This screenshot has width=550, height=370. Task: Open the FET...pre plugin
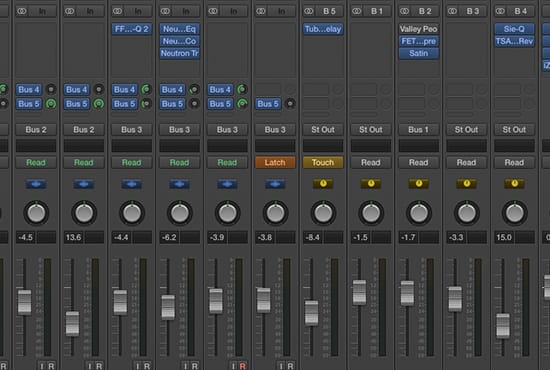pyautogui.click(x=419, y=41)
